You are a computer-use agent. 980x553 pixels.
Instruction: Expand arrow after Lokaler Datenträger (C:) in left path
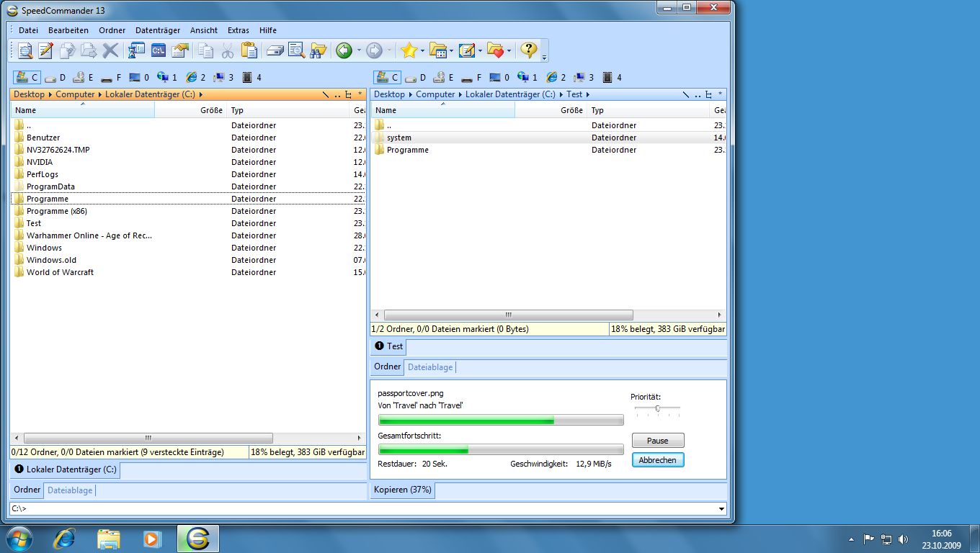pyautogui.click(x=201, y=94)
